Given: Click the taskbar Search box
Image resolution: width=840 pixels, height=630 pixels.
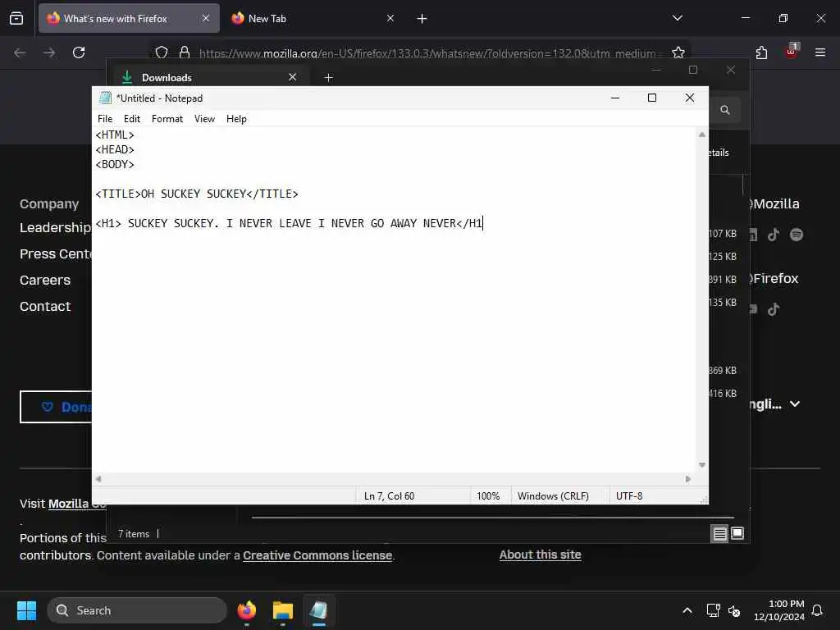Looking at the screenshot, I should (x=137, y=610).
